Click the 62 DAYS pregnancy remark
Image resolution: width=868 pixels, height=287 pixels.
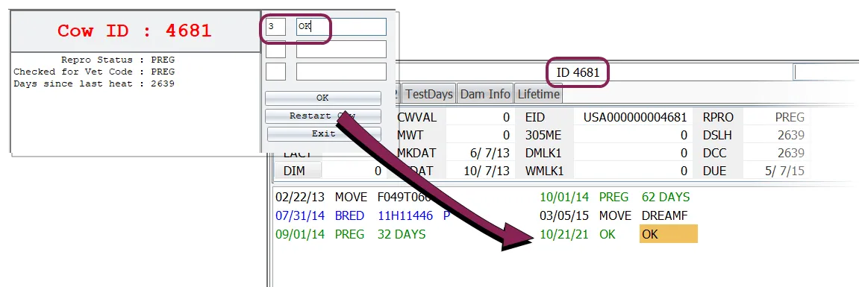coord(666,198)
